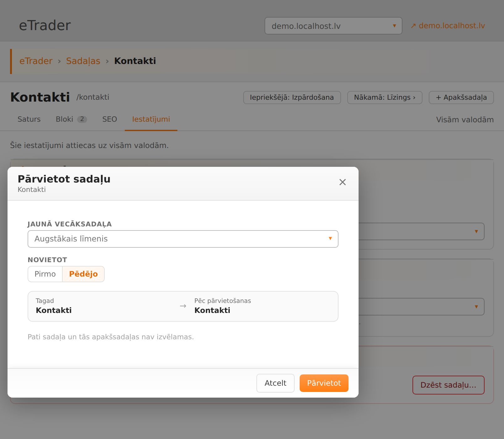Switch to the Saturs tab

coord(29,119)
